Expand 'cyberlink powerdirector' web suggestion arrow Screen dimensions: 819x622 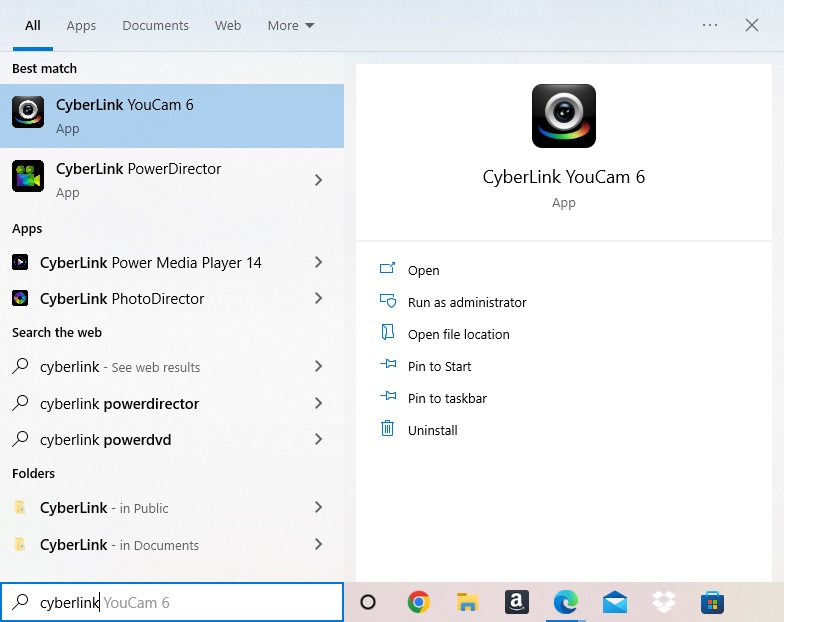318,403
